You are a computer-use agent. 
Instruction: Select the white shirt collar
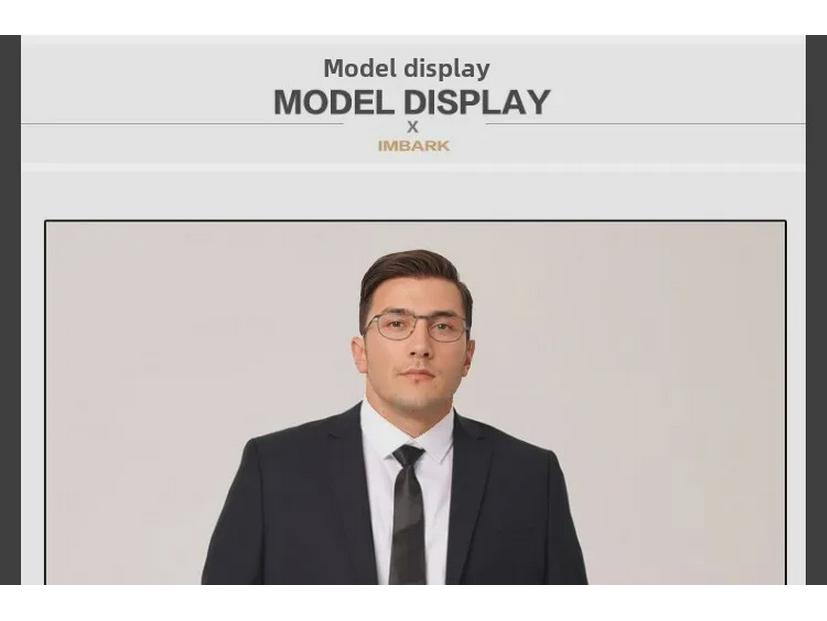point(407,430)
